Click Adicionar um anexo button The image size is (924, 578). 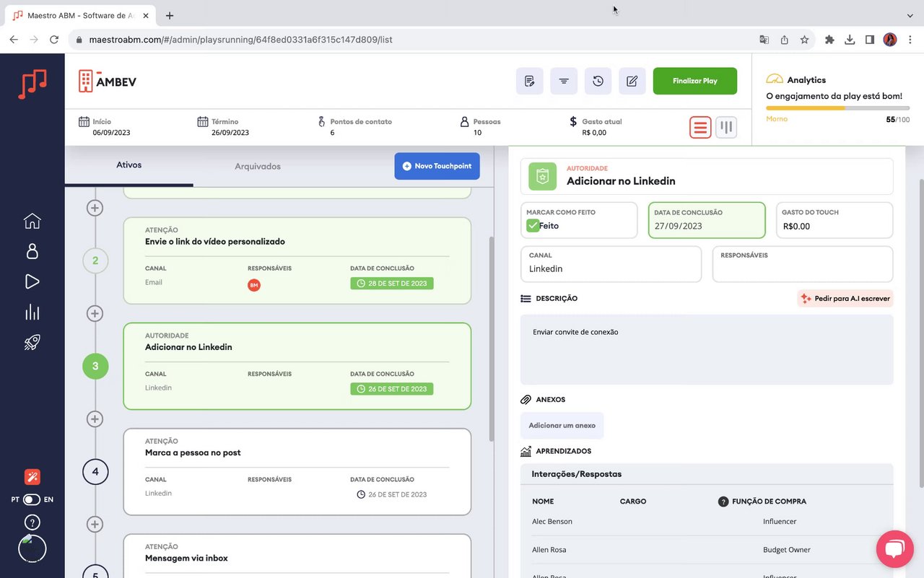click(562, 426)
